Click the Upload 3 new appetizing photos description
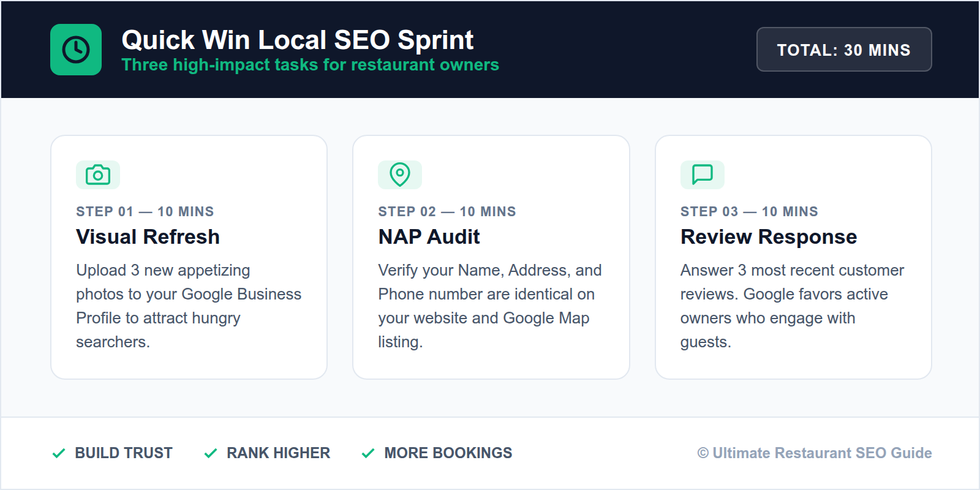Image resolution: width=980 pixels, height=490 pixels. pos(189,306)
